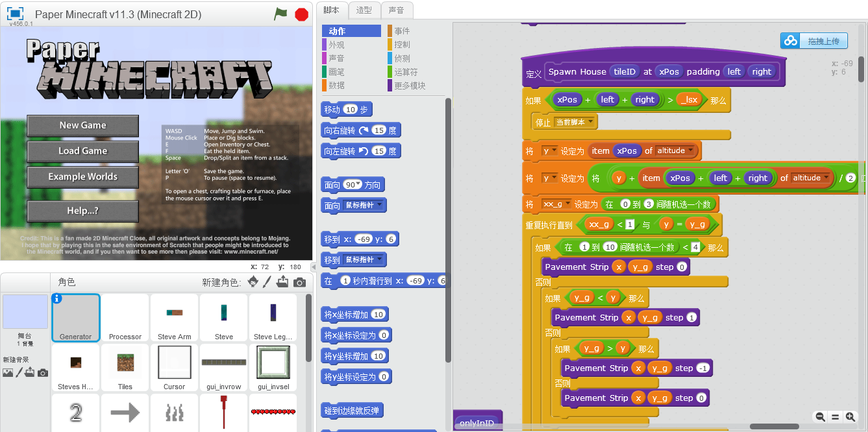Click the Load Game button
Image resolution: width=868 pixels, height=432 pixels.
pos(82,151)
